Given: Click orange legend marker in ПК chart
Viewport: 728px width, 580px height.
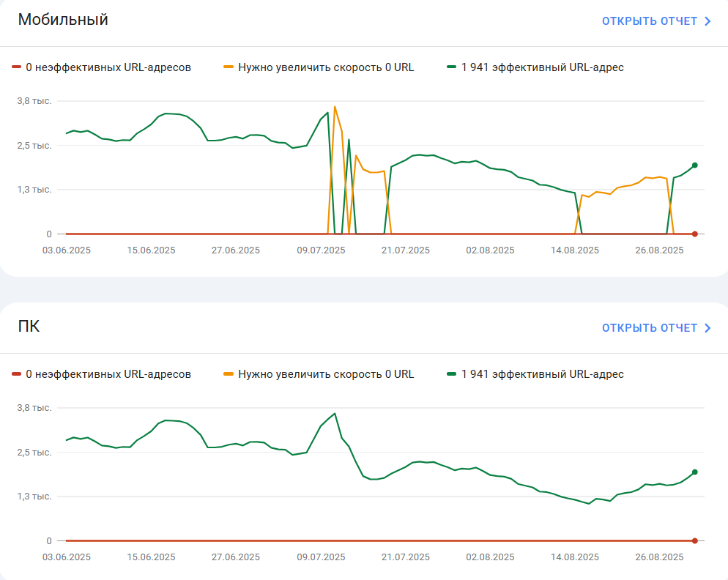Looking at the screenshot, I should [229, 374].
